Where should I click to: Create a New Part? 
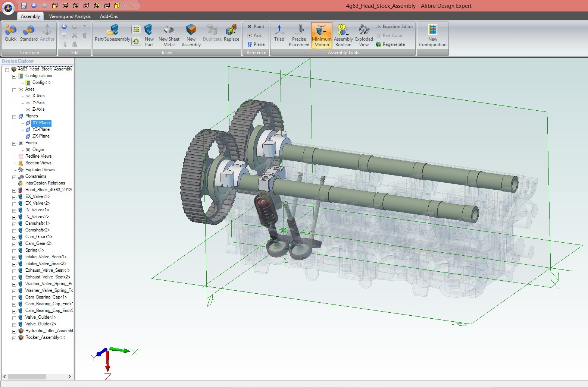tap(149, 35)
